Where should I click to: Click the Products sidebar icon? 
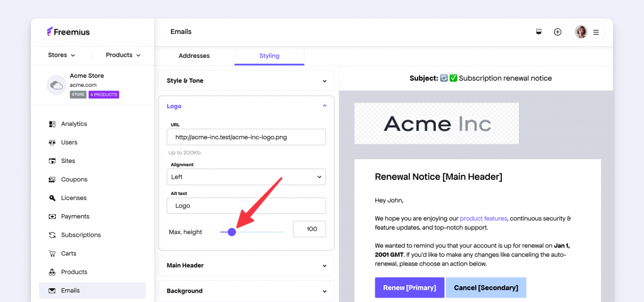click(52, 272)
